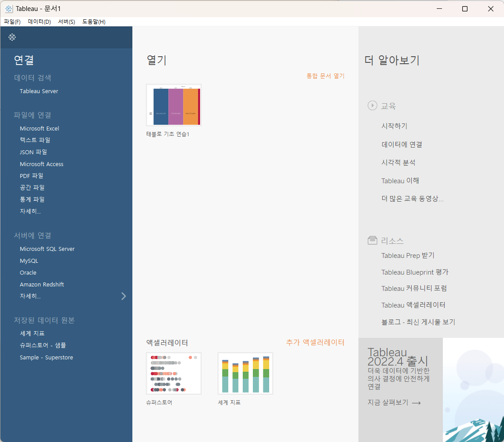Open the 세계 지표 accelerator bar chart thumbnail
504x442 pixels.
click(x=245, y=373)
